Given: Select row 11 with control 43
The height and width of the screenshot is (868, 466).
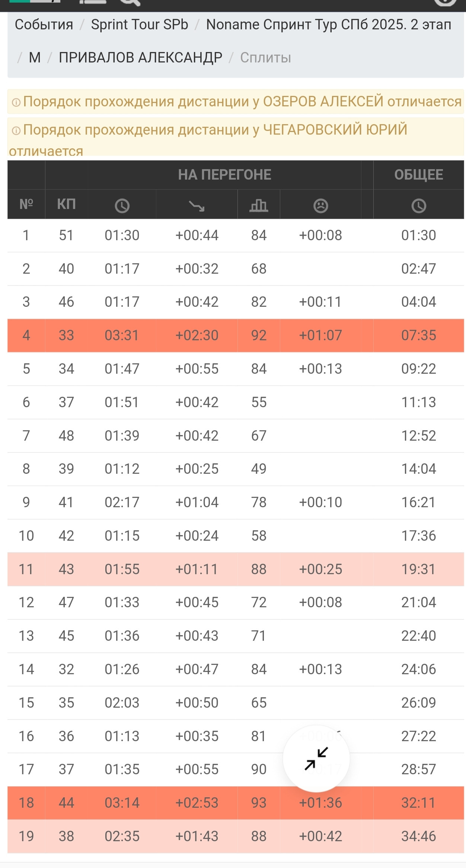Looking at the screenshot, I should pyautogui.click(x=236, y=569).
